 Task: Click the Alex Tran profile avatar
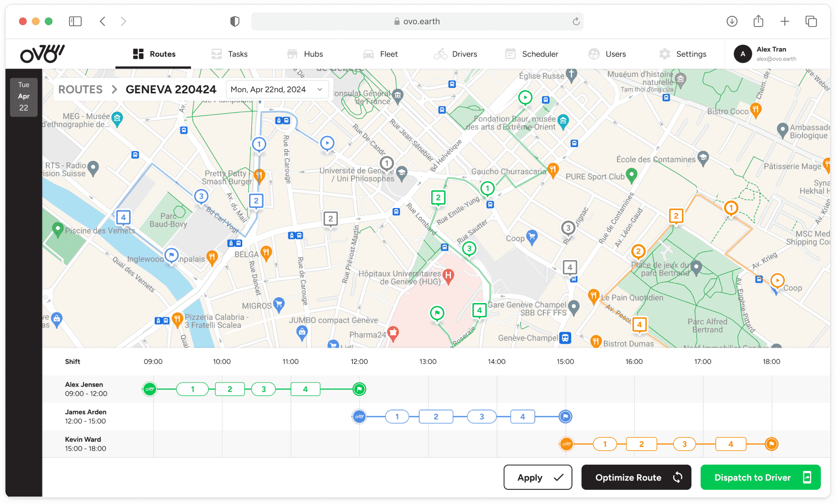click(743, 54)
